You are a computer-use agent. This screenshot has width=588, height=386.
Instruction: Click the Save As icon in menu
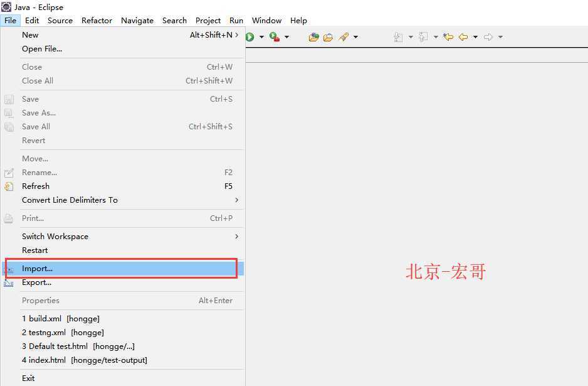click(x=9, y=113)
